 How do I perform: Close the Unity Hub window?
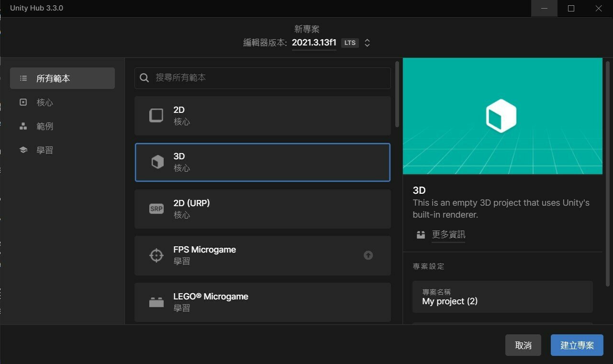point(599,9)
